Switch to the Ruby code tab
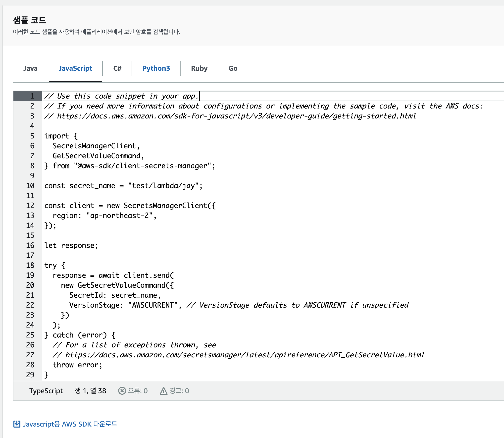Viewport: 504px width, 438px height. coord(199,68)
